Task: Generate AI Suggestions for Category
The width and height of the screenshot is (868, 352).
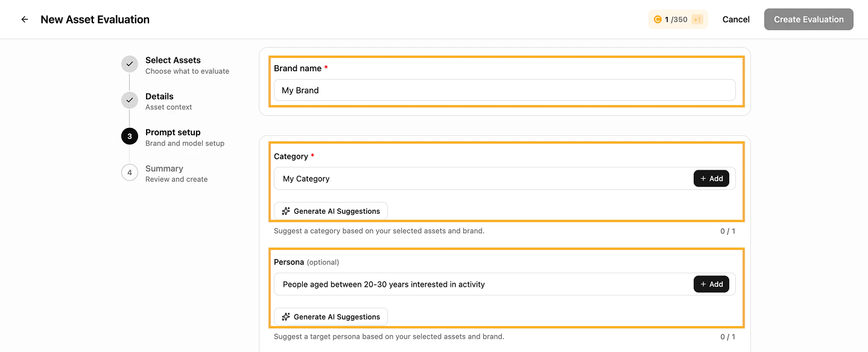Action: click(x=331, y=211)
